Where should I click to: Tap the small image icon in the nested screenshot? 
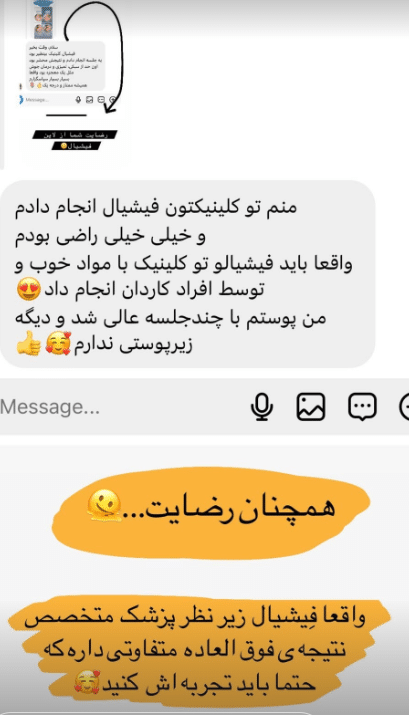[x=90, y=99]
